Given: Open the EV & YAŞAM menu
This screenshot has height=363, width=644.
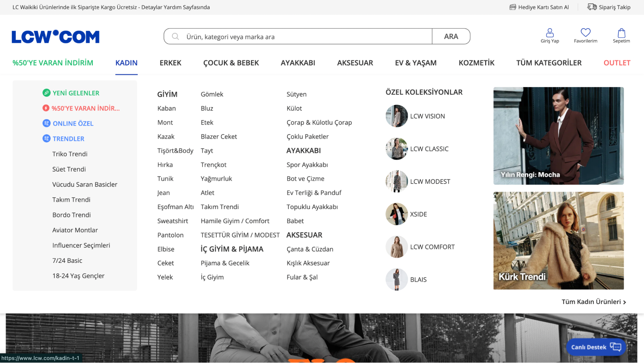Looking at the screenshot, I should point(416,63).
